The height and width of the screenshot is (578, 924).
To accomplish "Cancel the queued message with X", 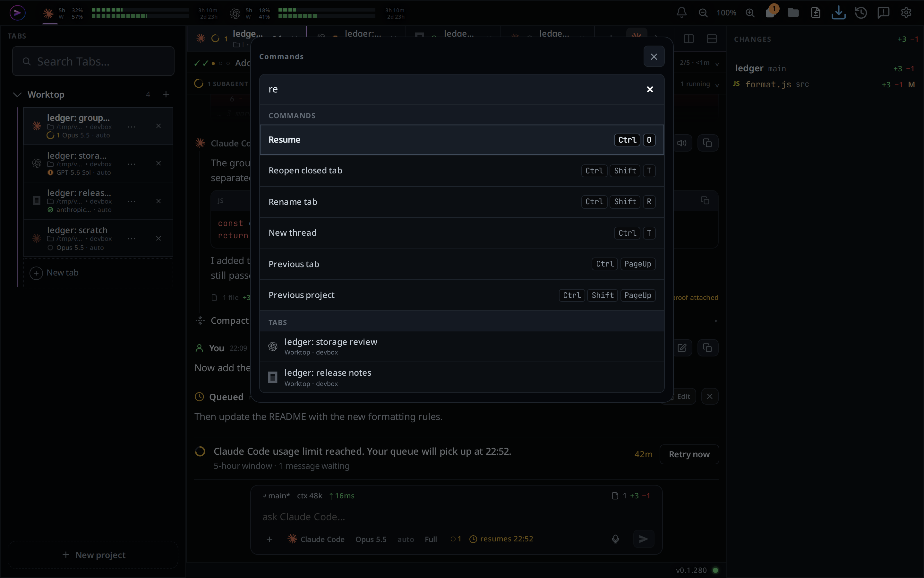I will [x=709, y=397].
